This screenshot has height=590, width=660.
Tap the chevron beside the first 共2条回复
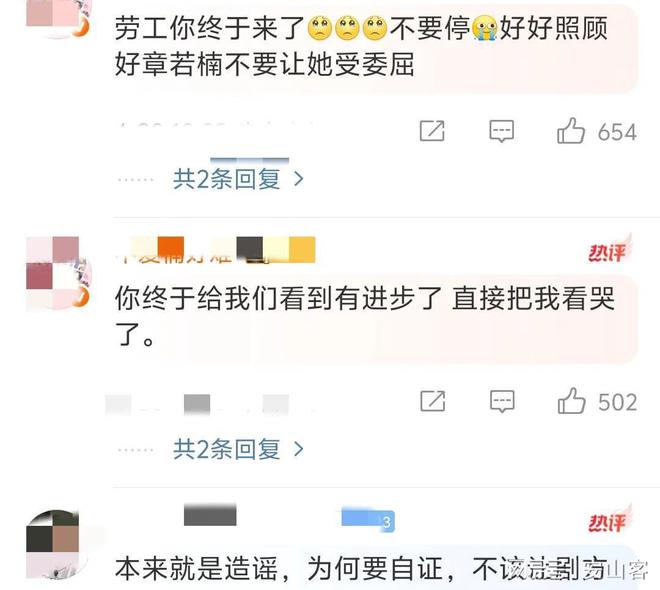point(298,179)
